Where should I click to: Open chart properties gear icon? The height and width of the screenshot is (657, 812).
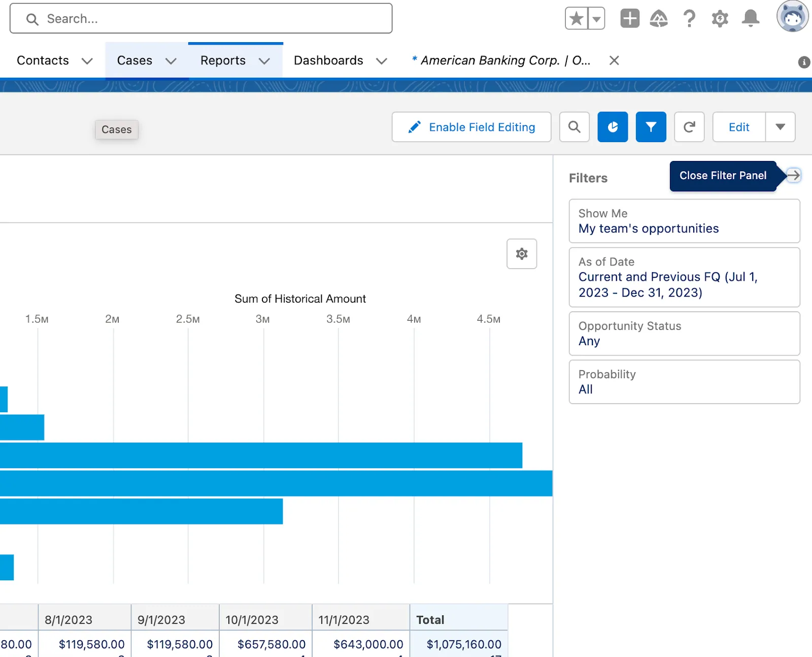tap(522, 254)
